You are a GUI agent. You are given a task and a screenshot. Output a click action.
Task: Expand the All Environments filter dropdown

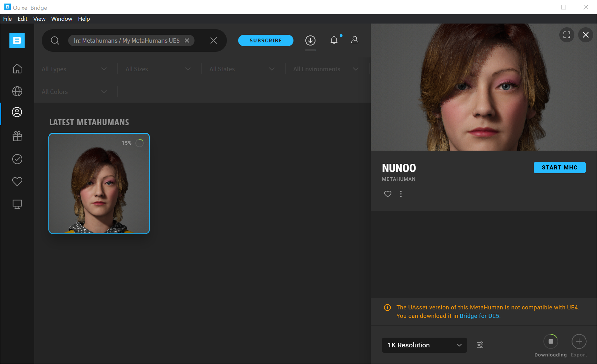pyautogui.click(x=326, y=69)
